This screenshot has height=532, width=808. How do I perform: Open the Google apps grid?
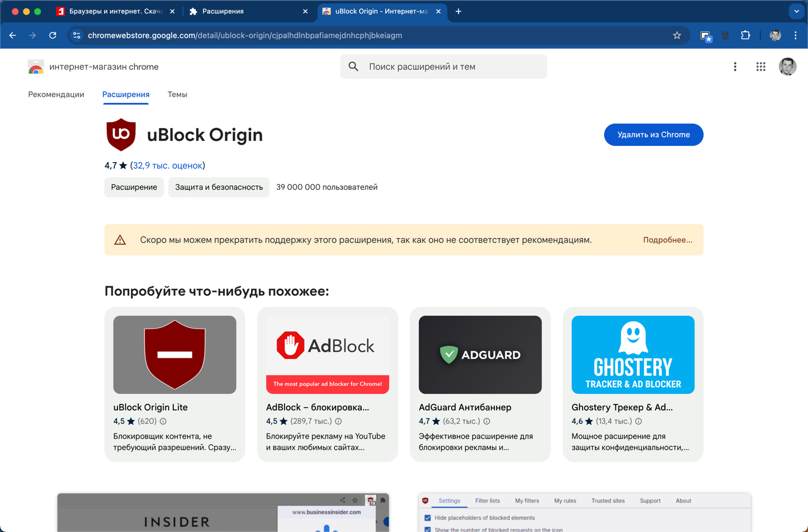(760, 66)
